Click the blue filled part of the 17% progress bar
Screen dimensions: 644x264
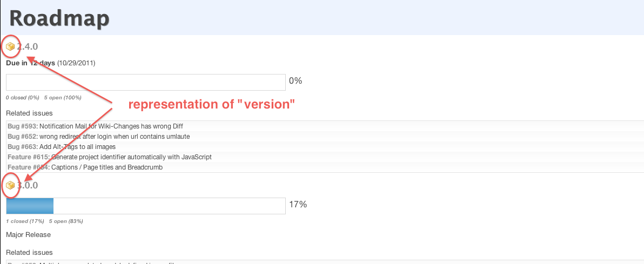click(x=30, y=206)
